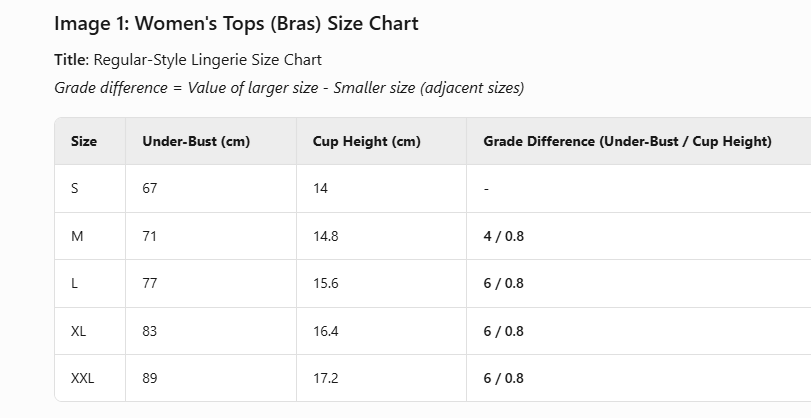Click the 'Regular-Style Lingerie Size Chart' title line

point(188,60)
